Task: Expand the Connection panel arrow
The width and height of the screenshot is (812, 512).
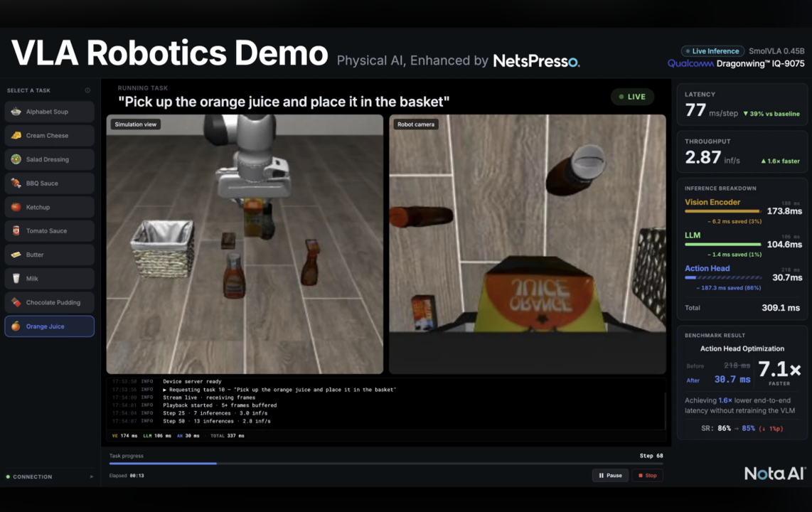Action: (92, 476)
